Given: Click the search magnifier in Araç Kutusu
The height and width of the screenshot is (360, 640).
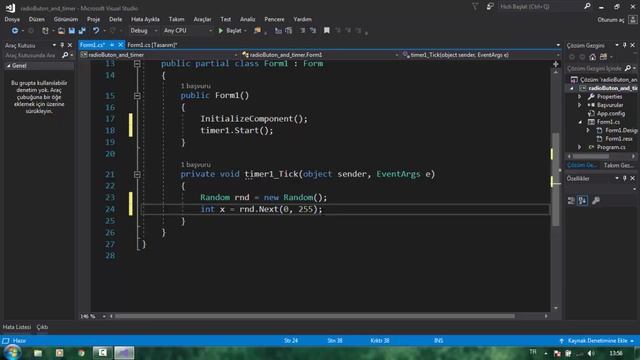Looking at the screenshot, I should coord(65,55).
